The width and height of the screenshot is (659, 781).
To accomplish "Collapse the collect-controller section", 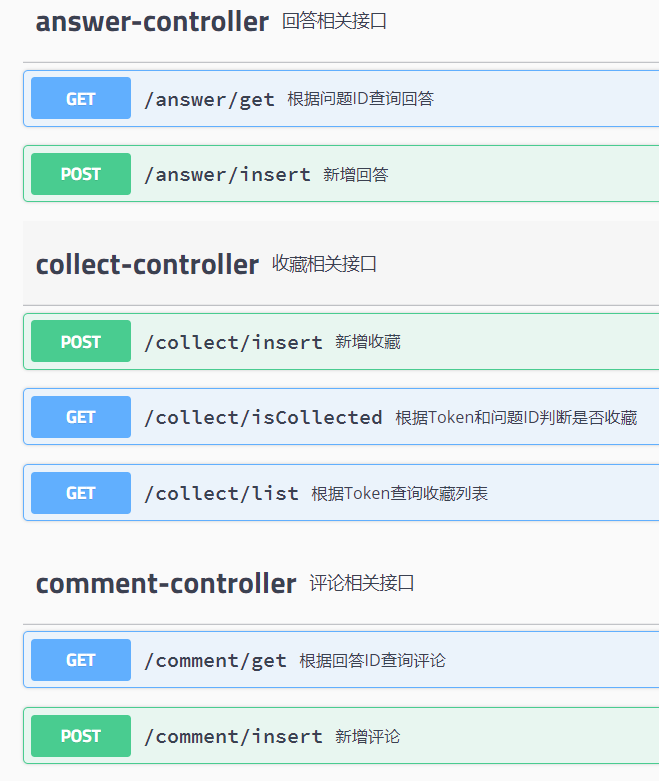I will 147,265.
